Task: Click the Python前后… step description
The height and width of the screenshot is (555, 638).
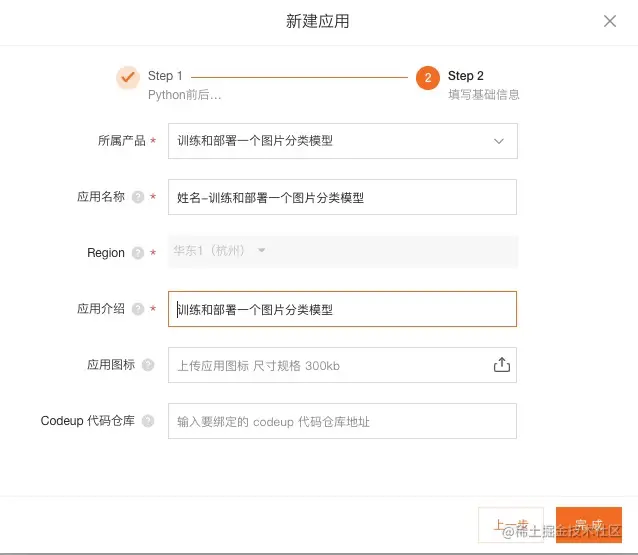Action: (x=184, y=95)
